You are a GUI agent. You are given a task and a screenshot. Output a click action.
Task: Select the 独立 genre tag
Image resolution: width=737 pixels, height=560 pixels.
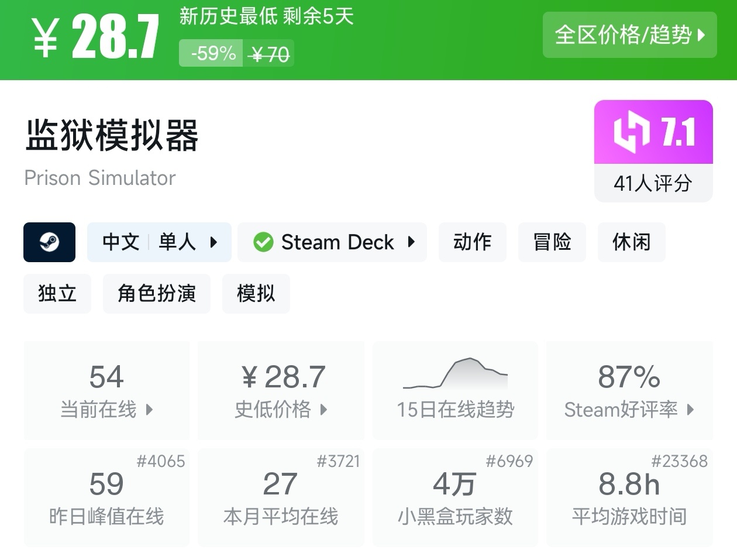tap(57, 293)
